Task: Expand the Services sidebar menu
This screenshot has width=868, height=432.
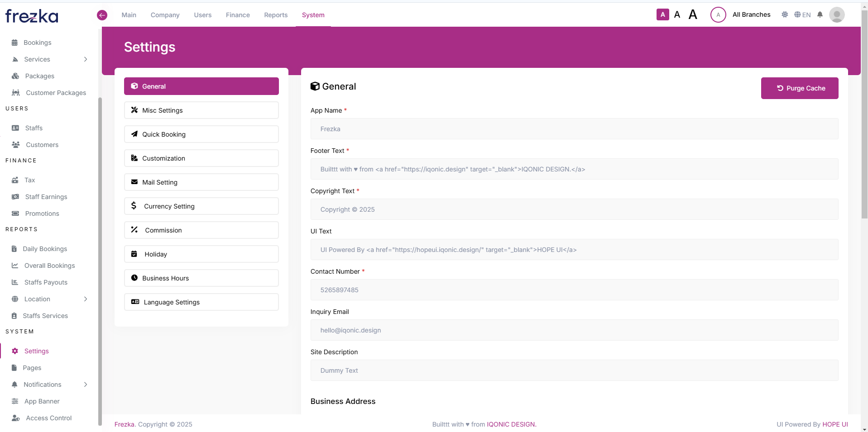Action: [86, 59]
